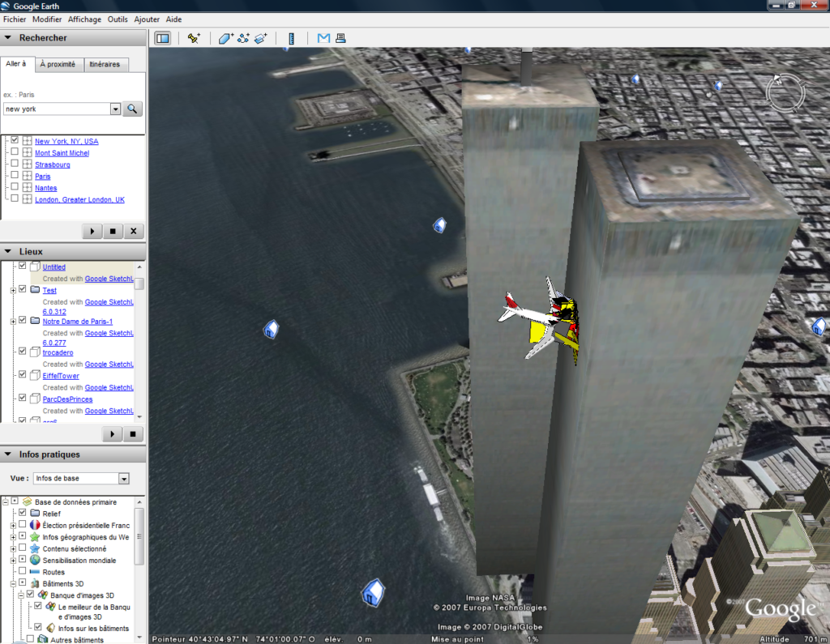This screenshot has height=644, width=830.
Task: Print the current view icon
Action: (341, 38)
